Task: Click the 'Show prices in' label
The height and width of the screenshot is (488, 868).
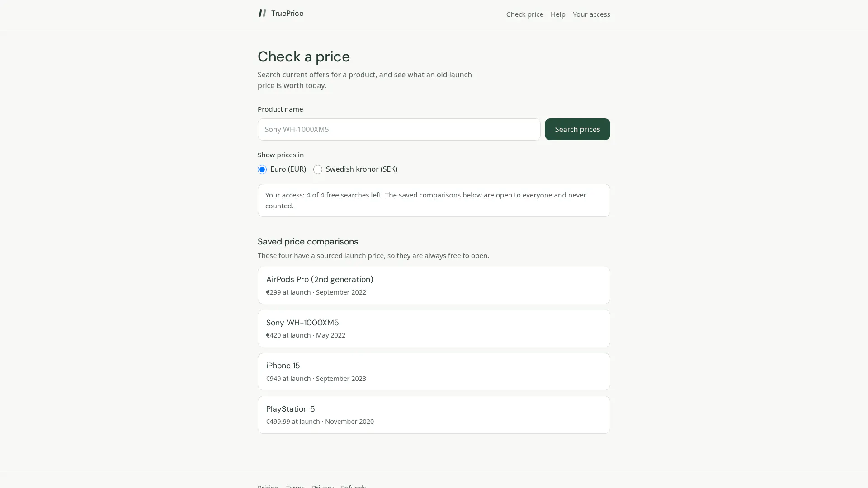Action: [280, 155]
